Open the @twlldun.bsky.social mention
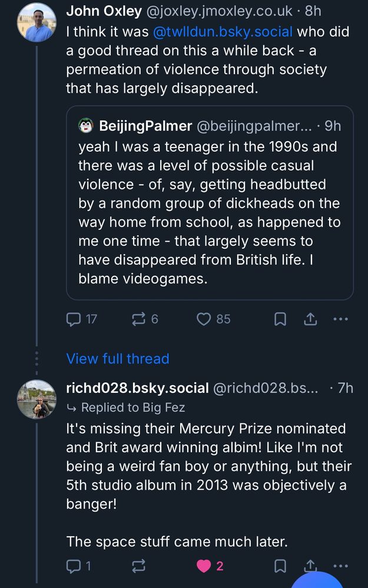The width and height of the screenshot is (368, 588). pyautogui.click(x=223, y=32)
